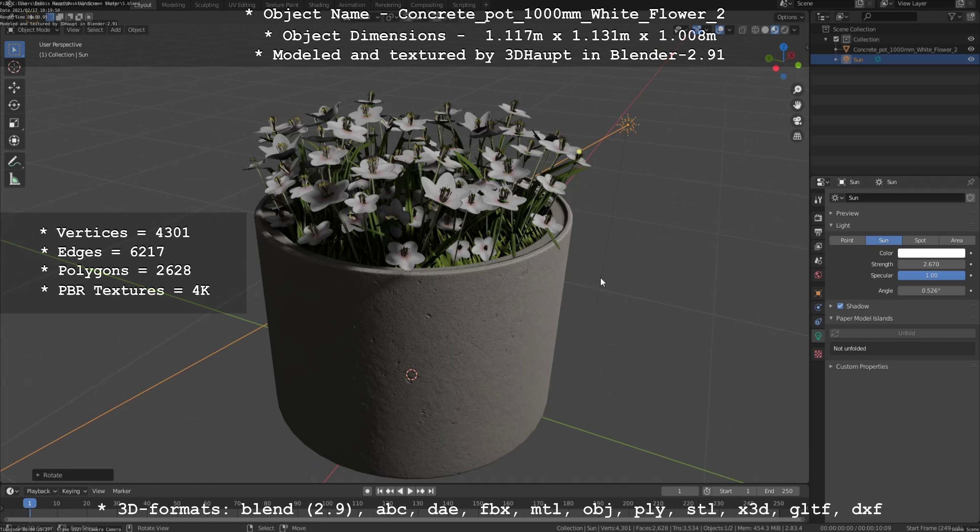Image resolution: width=980 pixels, height=532 pixels.
Task: Open the View Layer properties tab
Action: (818, 246)
